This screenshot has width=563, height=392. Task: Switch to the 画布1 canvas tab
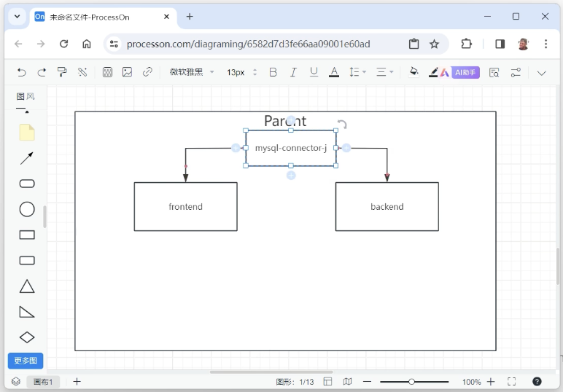(43, 382)
